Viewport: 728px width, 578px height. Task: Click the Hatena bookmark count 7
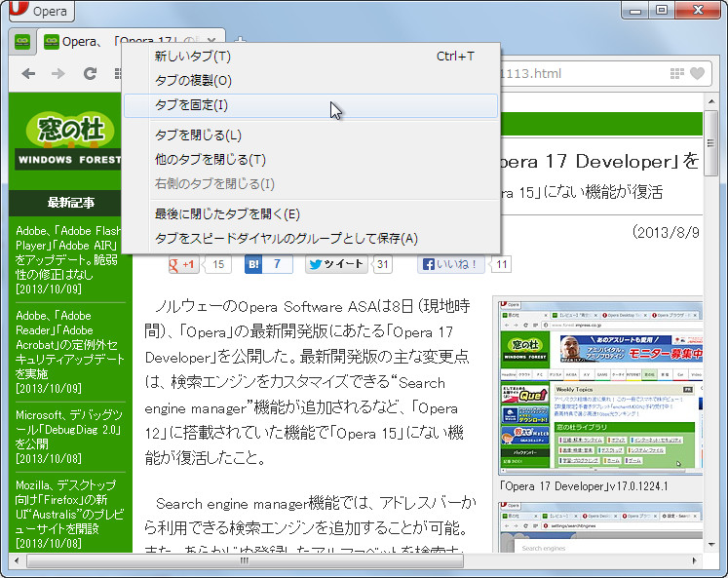point(278,264)
